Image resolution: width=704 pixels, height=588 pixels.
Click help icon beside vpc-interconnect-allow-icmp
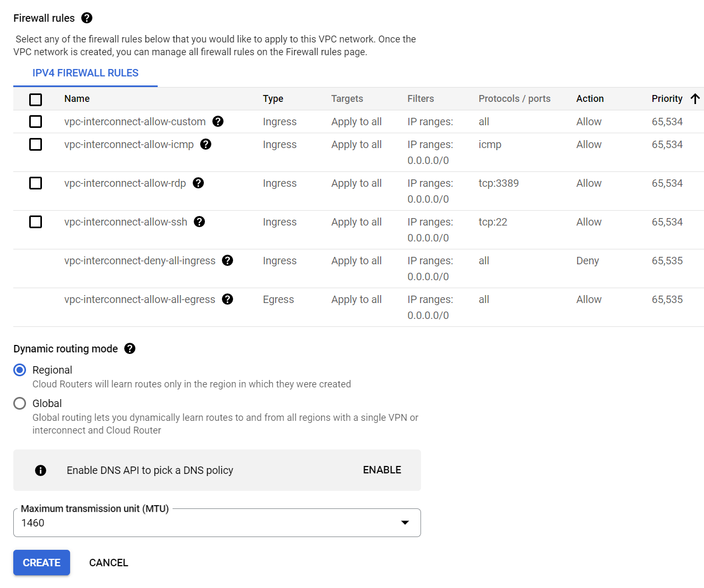[205, 144]
